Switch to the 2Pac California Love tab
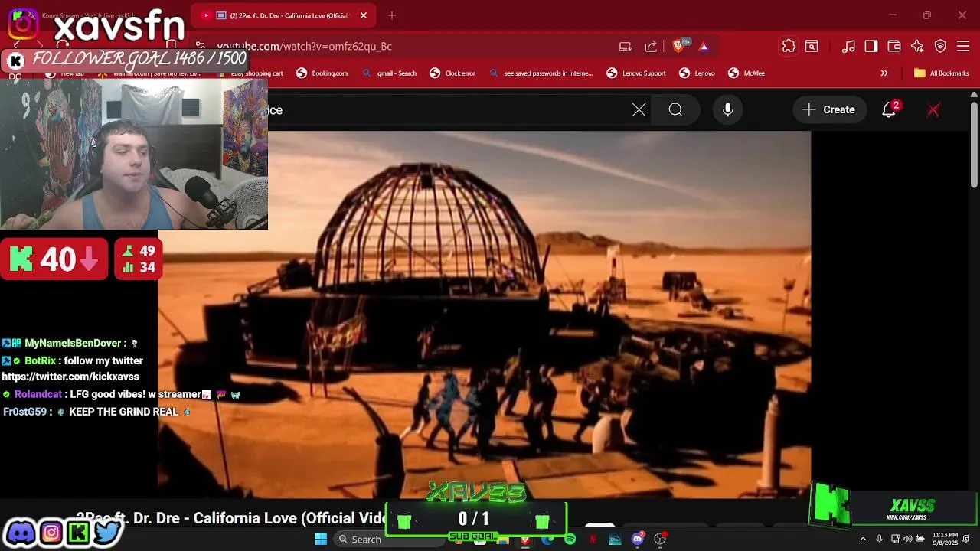This screenshot has width=980, height=551. coord(283,15)
